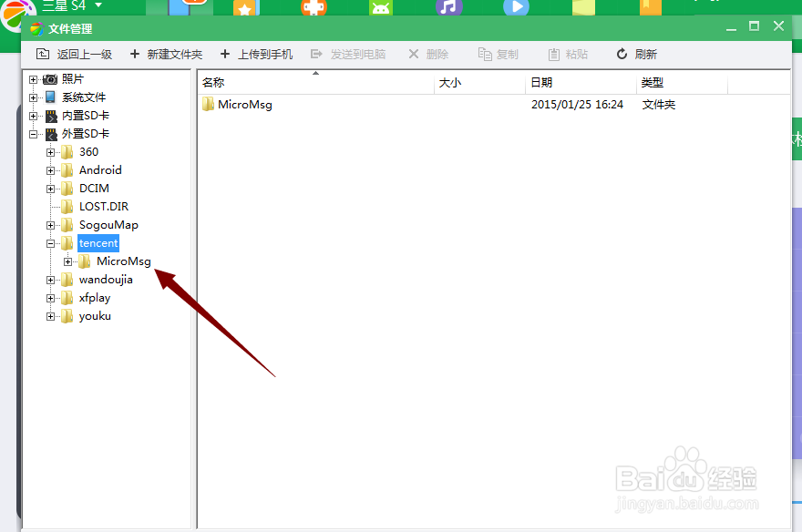Click 发送到电脑 send to computer

click(348, 54)
